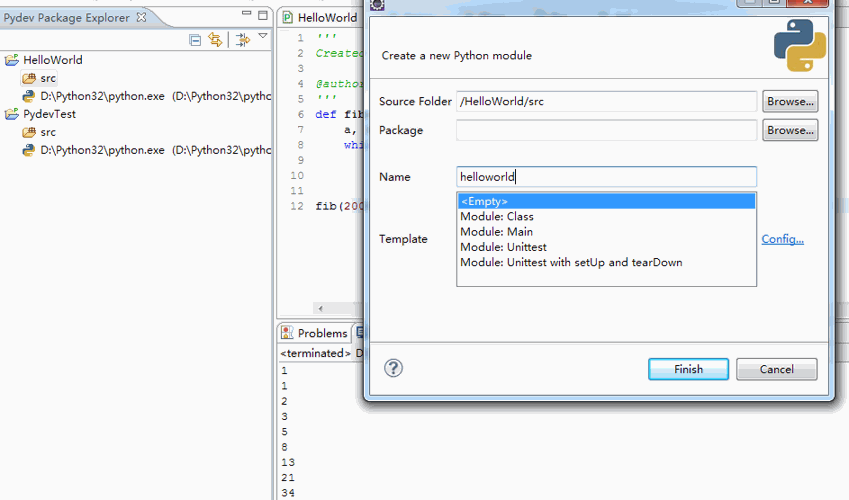Image resolution: width=849 pixels, height=500 pixels.
Task: Click the fib(200 call on line 12
Action: point(339,206)
